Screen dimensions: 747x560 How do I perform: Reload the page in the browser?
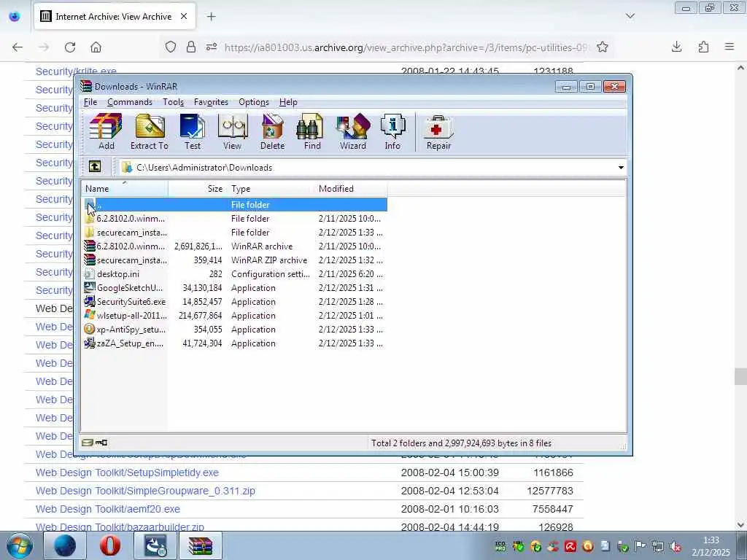pyautogui.click(x=70, y=47)
